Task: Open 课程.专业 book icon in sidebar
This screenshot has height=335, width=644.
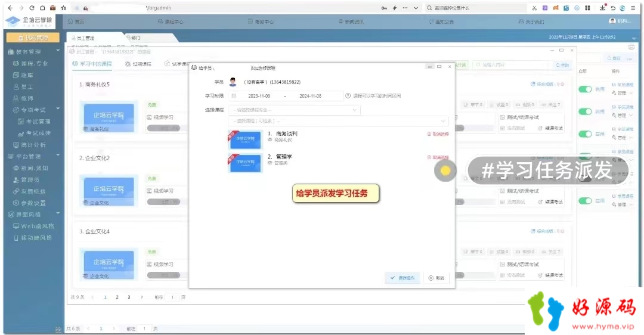Action: [x=16, y=64]
